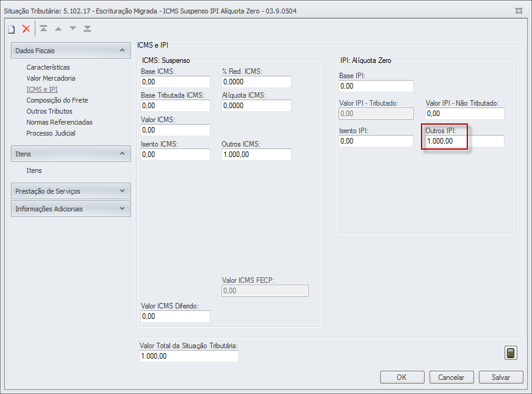The height and width of the screenshot is (394, 532).
Task: Go to first record arrow
Action: pos(43,29)
